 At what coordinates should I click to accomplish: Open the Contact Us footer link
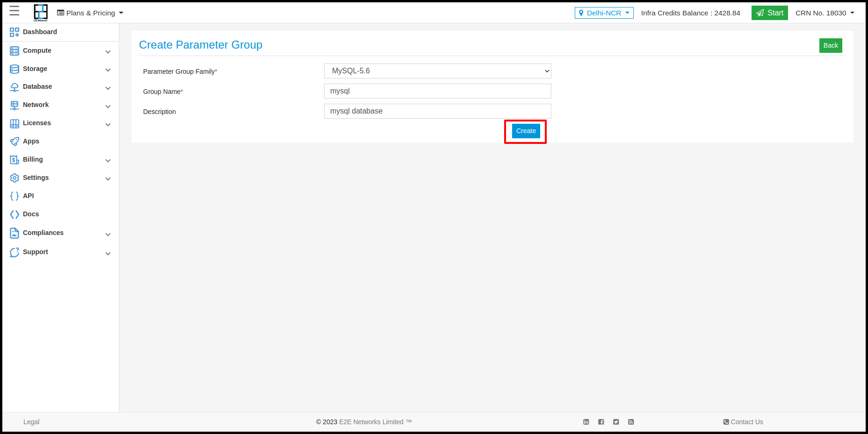pyautogui.click(x=743, y=422)
